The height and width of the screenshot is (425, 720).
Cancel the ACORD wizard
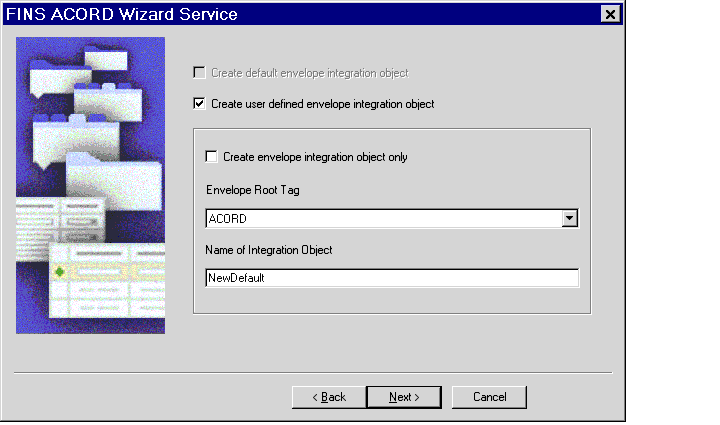click(x=489, y=397)
